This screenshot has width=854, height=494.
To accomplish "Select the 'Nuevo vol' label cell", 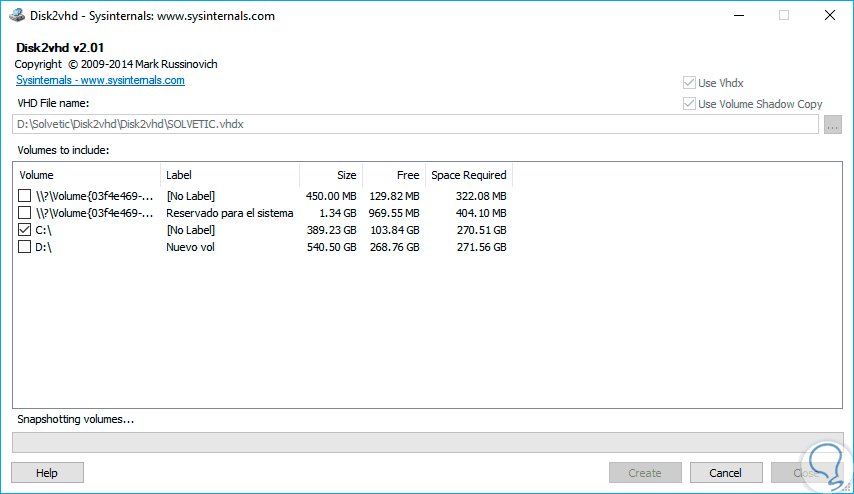I will tap(190, 247).
